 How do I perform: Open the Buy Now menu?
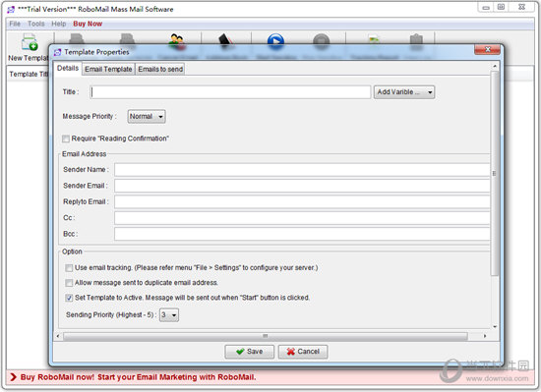pos(88,24)
